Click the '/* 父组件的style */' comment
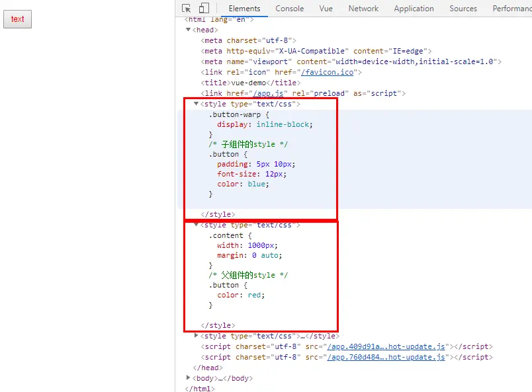The width and height of the screenshot is (532, 392). point(248,275)
